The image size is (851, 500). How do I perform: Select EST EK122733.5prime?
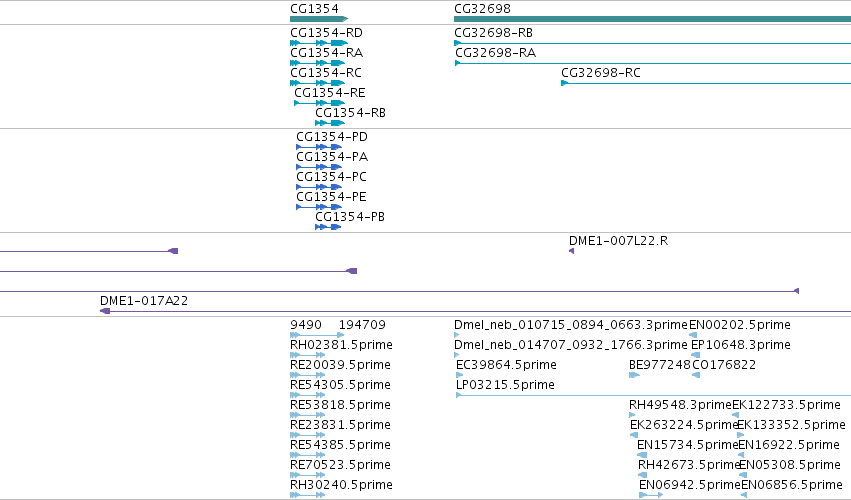click(x=786, y=405)
